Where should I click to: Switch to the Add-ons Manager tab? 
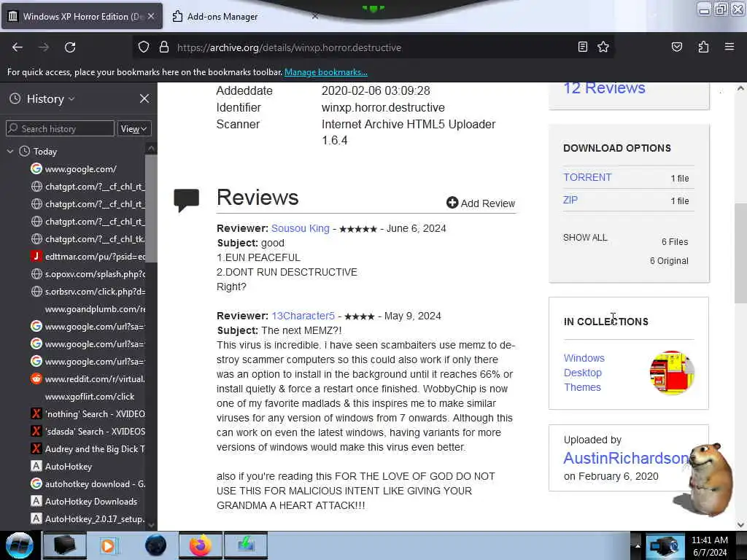(222, 17)
